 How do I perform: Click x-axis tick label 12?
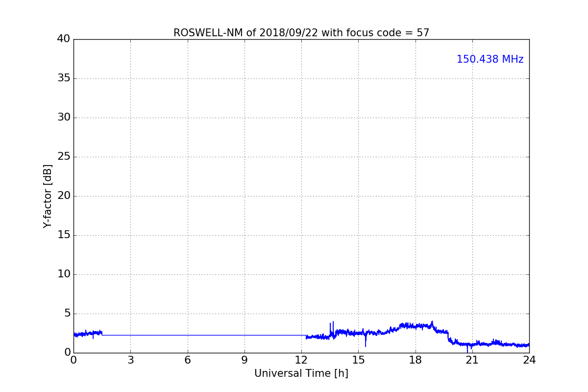(301, 360)
